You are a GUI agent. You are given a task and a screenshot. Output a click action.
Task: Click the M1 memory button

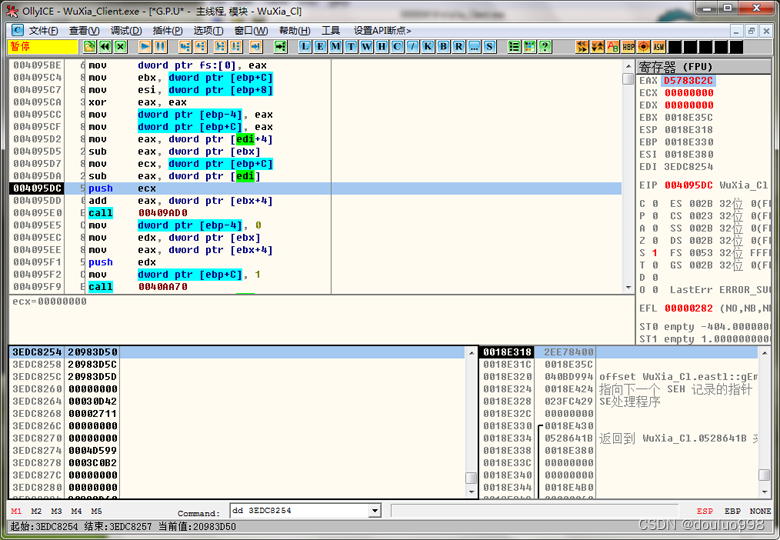16,511
